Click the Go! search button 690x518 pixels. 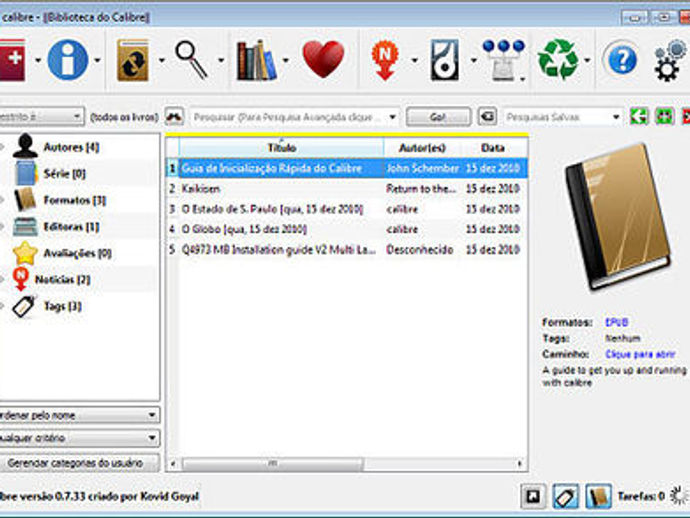click(438, 117)
